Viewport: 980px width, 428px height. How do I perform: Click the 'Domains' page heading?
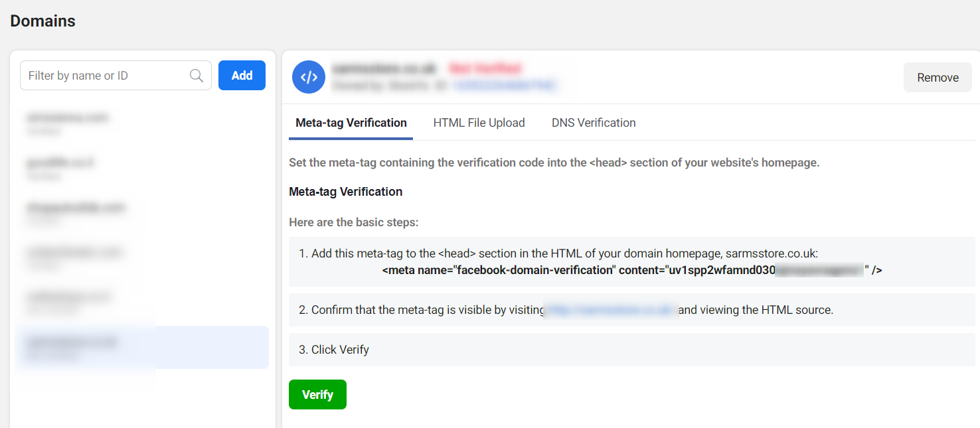click(x=43, y=21)
